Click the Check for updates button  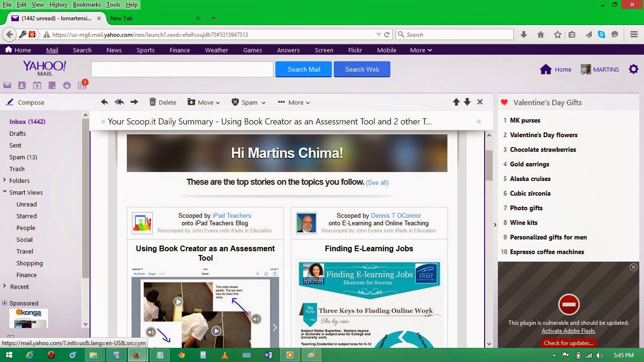click(x=569, y=343)
